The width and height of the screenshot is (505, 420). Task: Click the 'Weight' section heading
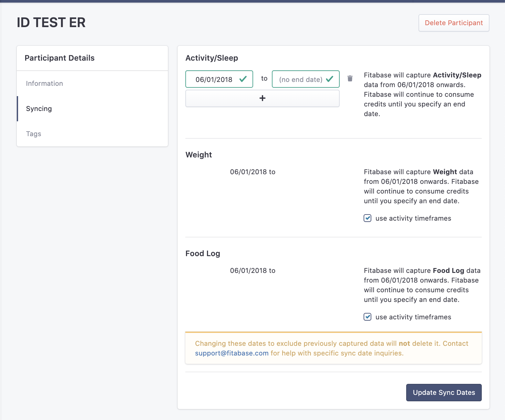199,155
